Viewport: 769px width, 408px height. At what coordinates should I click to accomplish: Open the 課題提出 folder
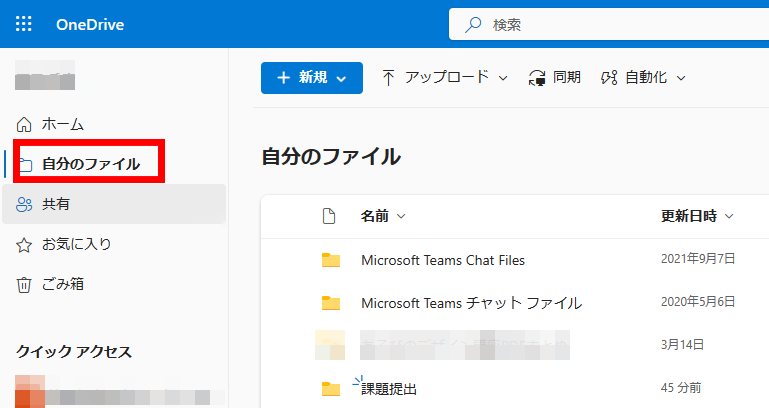389,389
